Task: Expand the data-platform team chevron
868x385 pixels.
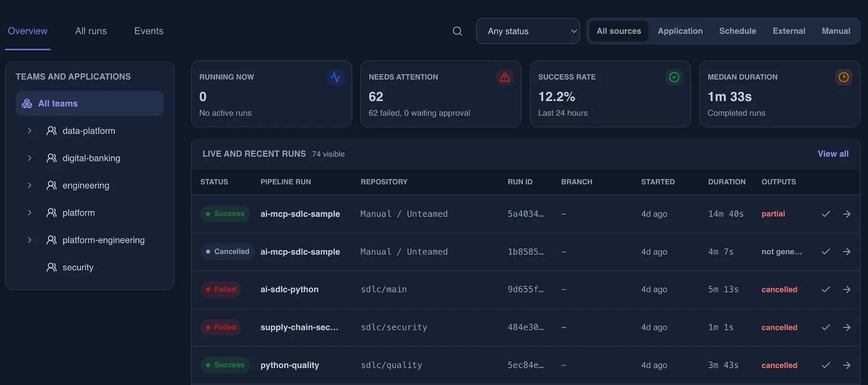Action: (29, 131)
